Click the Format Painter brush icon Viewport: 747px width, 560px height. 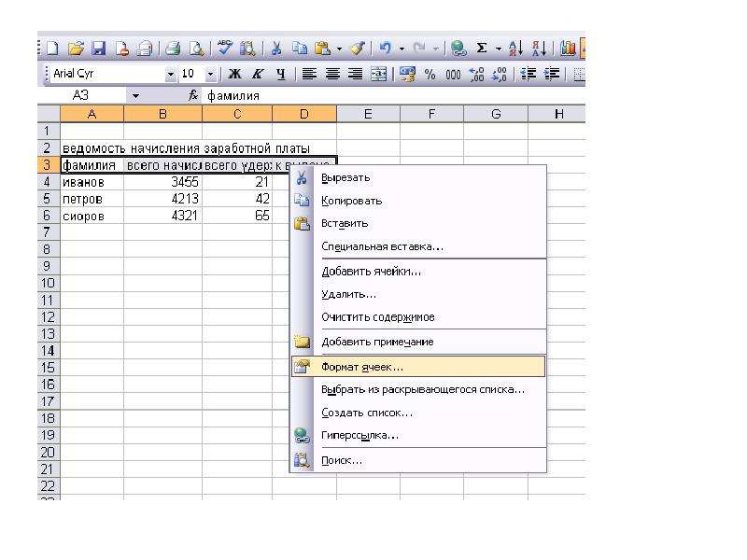click(x=358, y=49)
